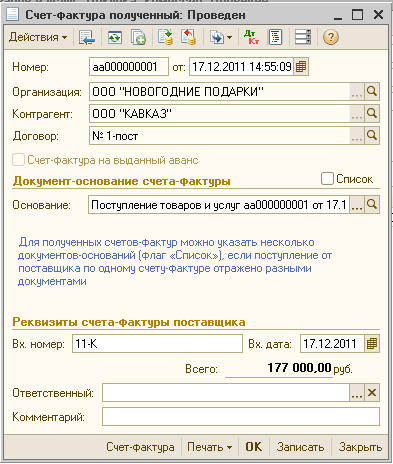Maximize the Счет-фактура полученный window
393x464 pixels.
tap(357, 15)
